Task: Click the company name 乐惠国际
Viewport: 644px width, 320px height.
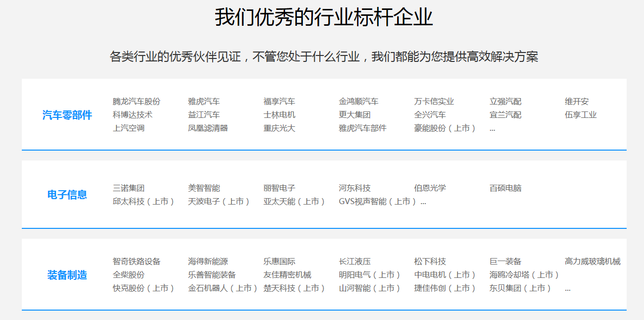Action: click(280, 262)
